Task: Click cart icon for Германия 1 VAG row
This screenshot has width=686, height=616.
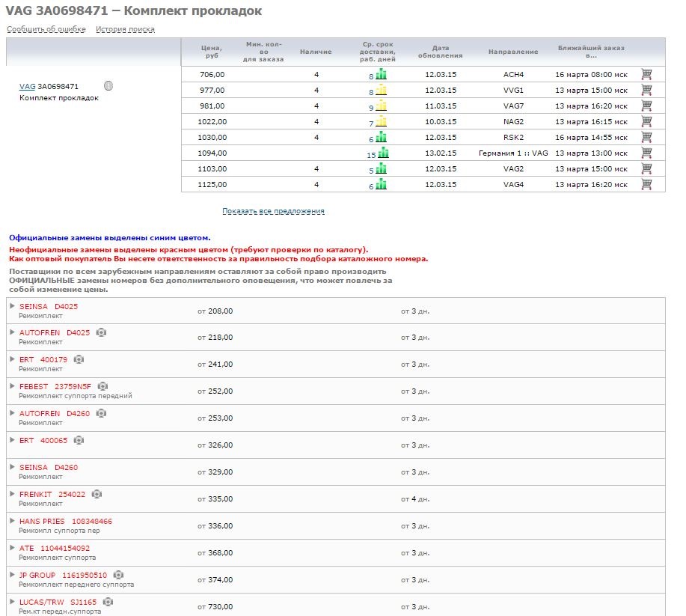Action: 646,153
